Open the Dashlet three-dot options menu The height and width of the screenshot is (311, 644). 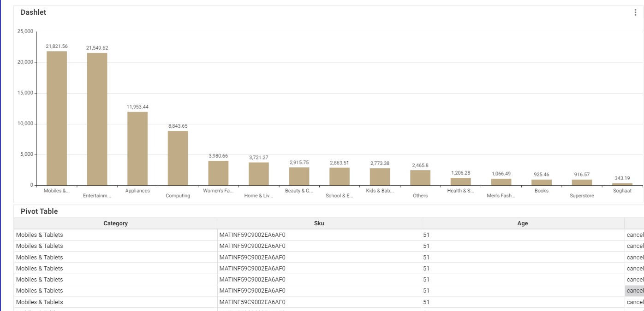tap(635, 12)
